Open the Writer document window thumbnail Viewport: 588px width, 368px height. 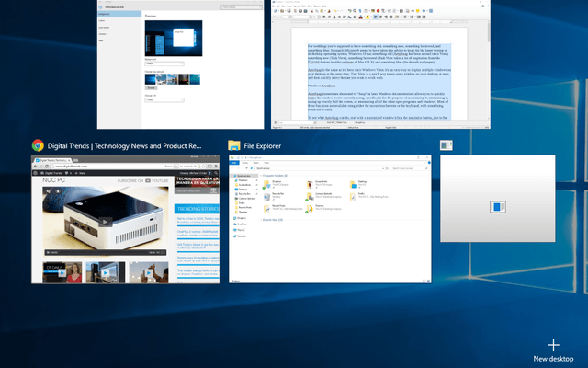coord(380,64)
